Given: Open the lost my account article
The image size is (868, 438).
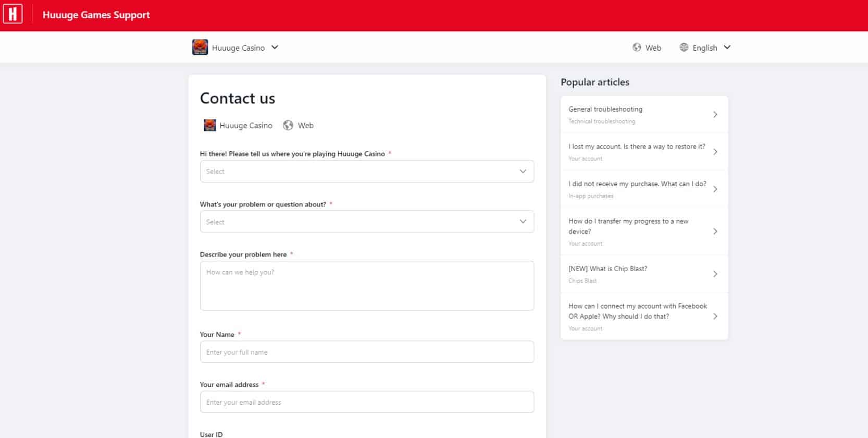Looking at the screenshot, I should 636,147.
